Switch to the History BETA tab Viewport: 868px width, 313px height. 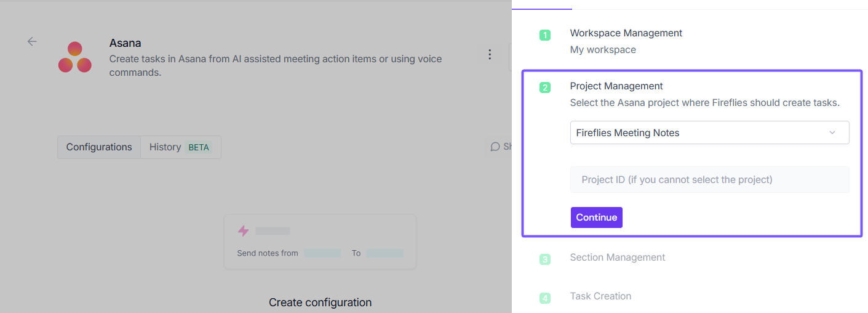180,147
